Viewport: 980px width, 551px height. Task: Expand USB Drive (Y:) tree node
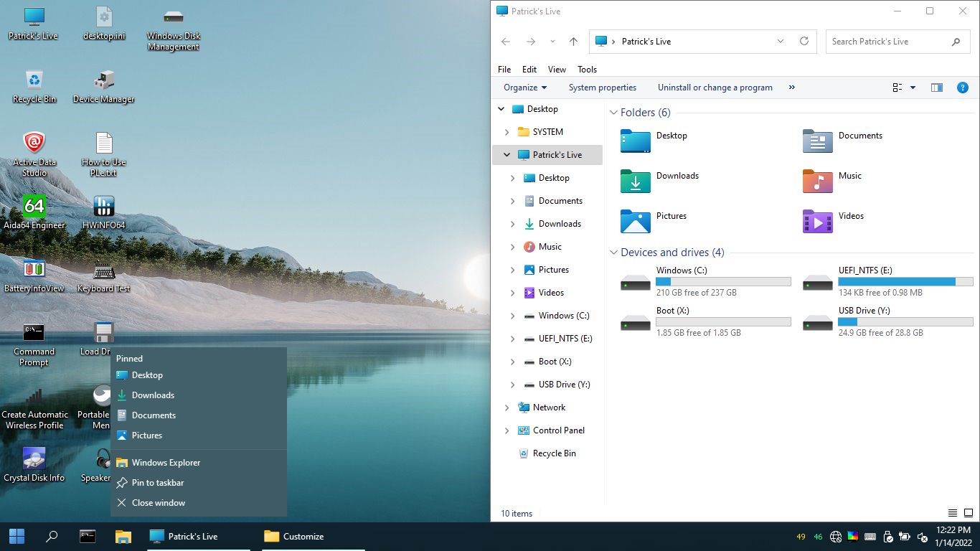tap(512, 385)
